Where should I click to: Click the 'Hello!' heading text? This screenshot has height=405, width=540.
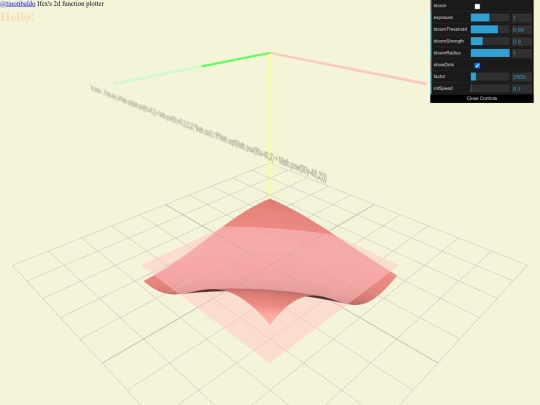(18, 17)
